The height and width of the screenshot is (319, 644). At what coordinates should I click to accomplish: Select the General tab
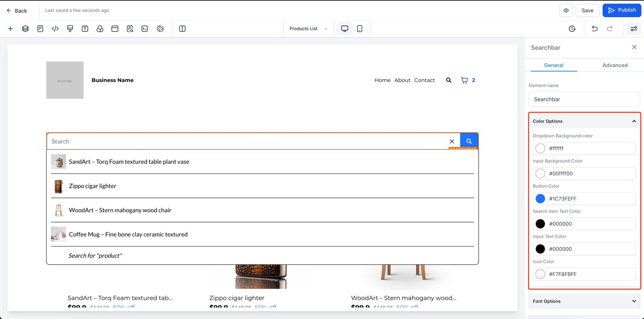tap(553, 65)
